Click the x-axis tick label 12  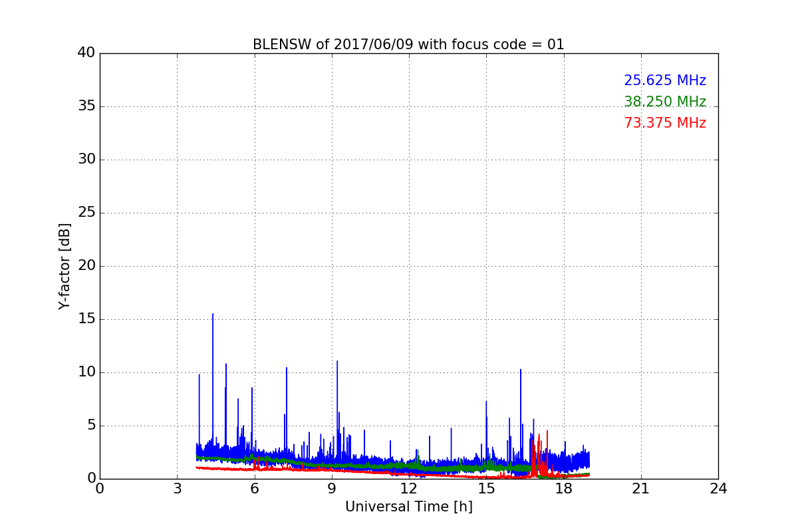pos(409,489)
